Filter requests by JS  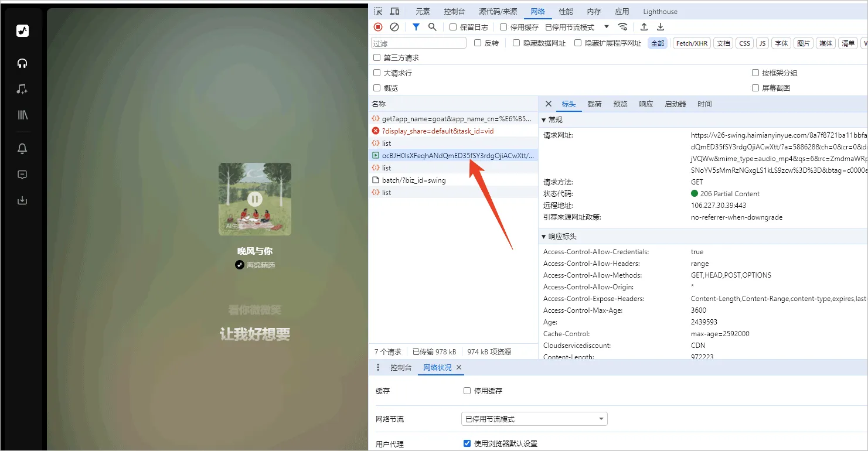[x=762, y=43]
